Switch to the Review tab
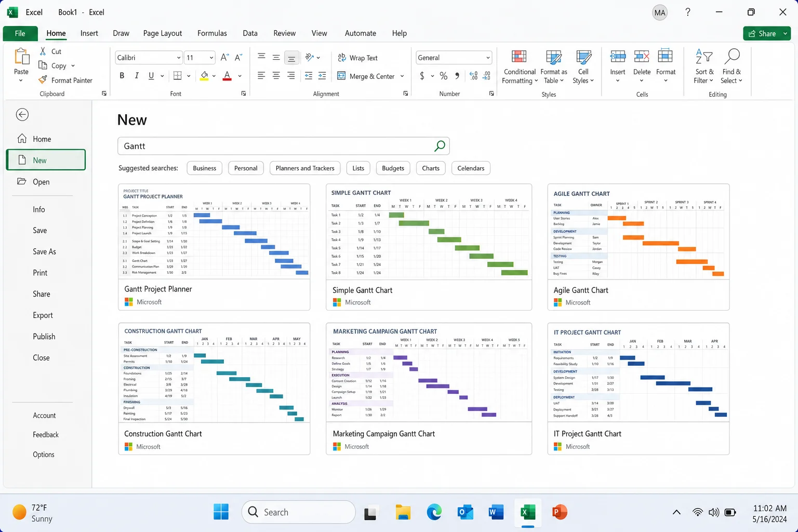Image resolution: width=798 pixels, height=532 pixels. (x=285, y=33)
